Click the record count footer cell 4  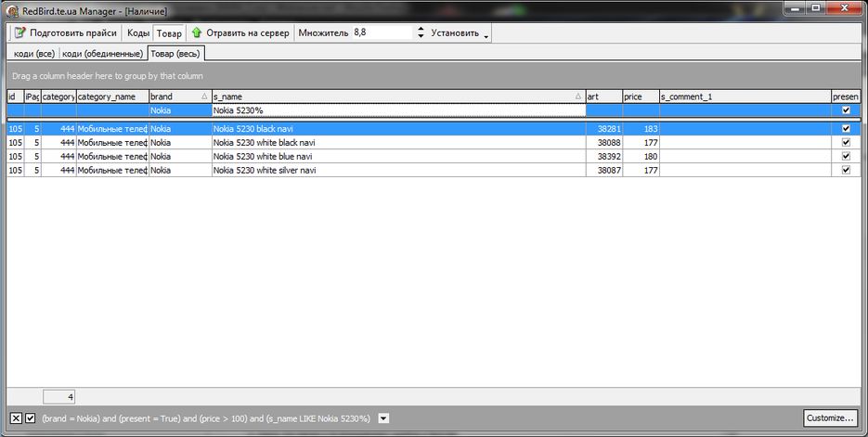tap(58, 396)
